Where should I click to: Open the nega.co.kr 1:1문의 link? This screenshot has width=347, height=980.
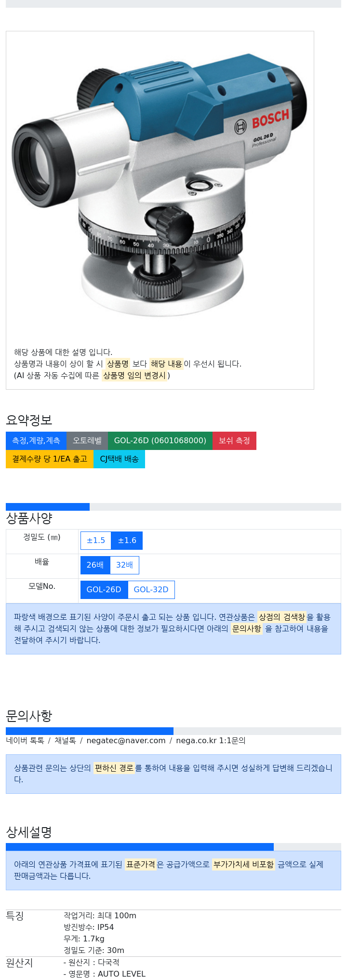211,741
